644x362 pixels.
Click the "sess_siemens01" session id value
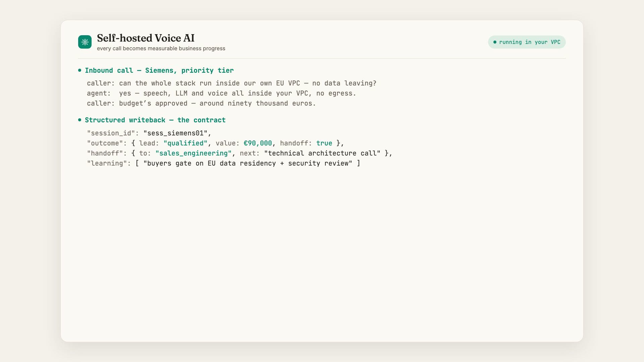coord(175,133)
